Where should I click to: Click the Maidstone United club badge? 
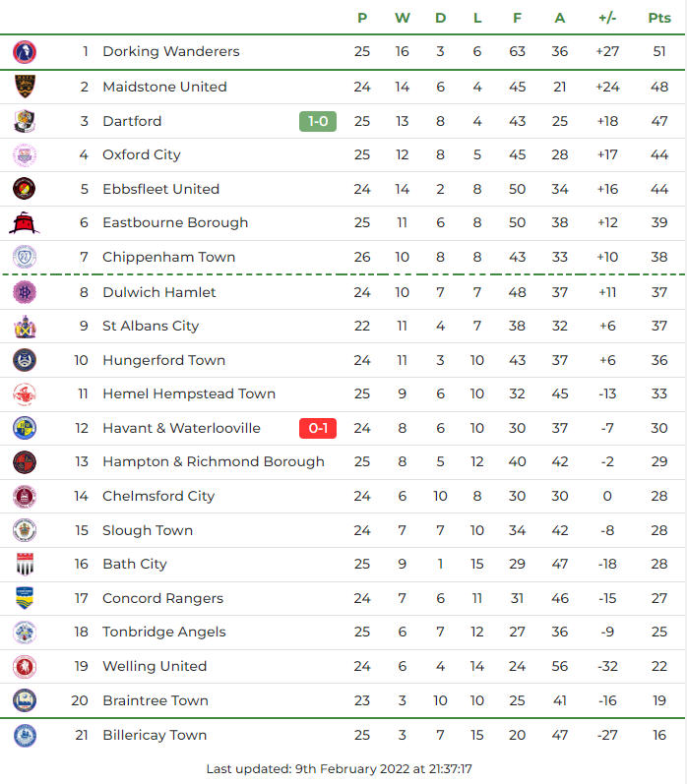tap(25, 87)
